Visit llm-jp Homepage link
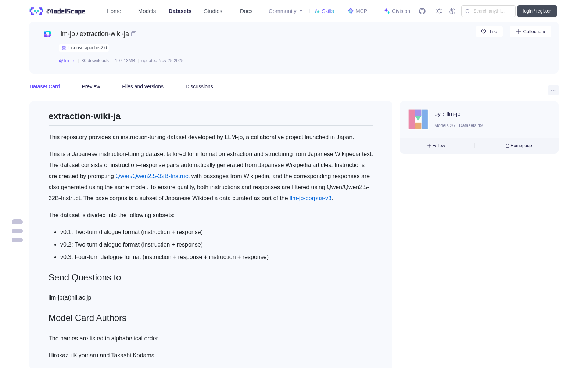 coord(519,146)
